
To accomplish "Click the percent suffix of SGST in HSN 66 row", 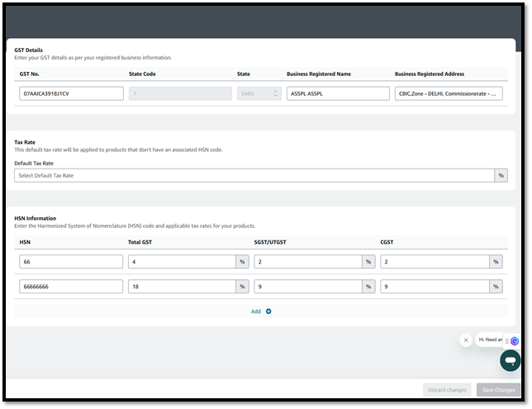I will pos(368,262).
